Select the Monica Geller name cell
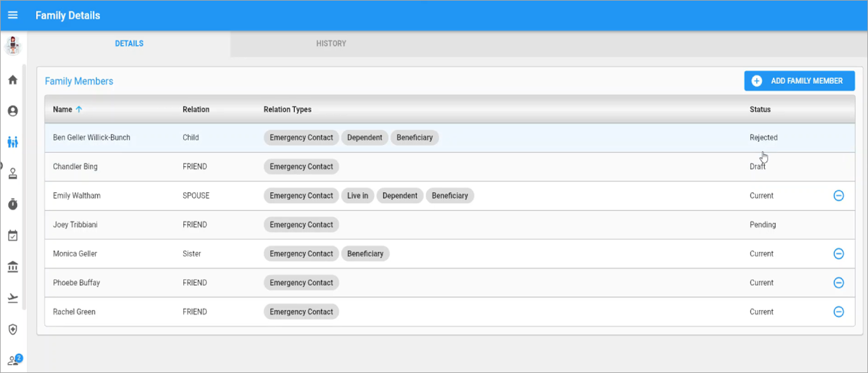This screenshot has width=868, height=373. pos(75,254)
